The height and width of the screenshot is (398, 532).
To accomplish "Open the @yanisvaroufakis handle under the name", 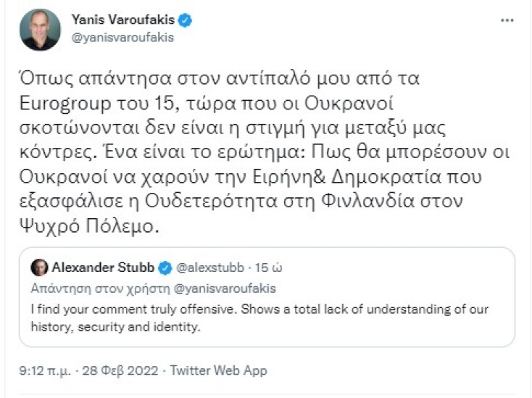I will pos(122,38).
